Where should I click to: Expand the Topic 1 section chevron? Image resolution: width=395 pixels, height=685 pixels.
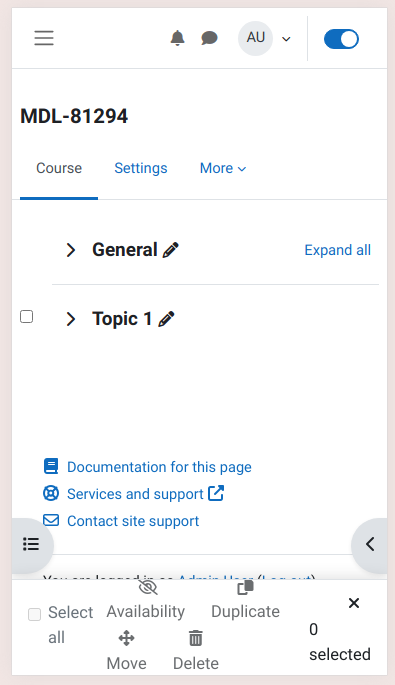71,319
